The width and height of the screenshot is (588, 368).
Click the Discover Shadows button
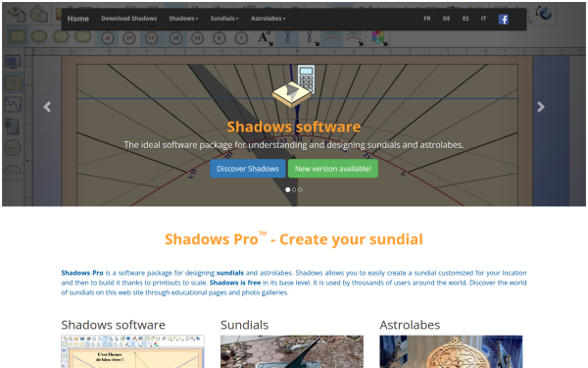248,169
